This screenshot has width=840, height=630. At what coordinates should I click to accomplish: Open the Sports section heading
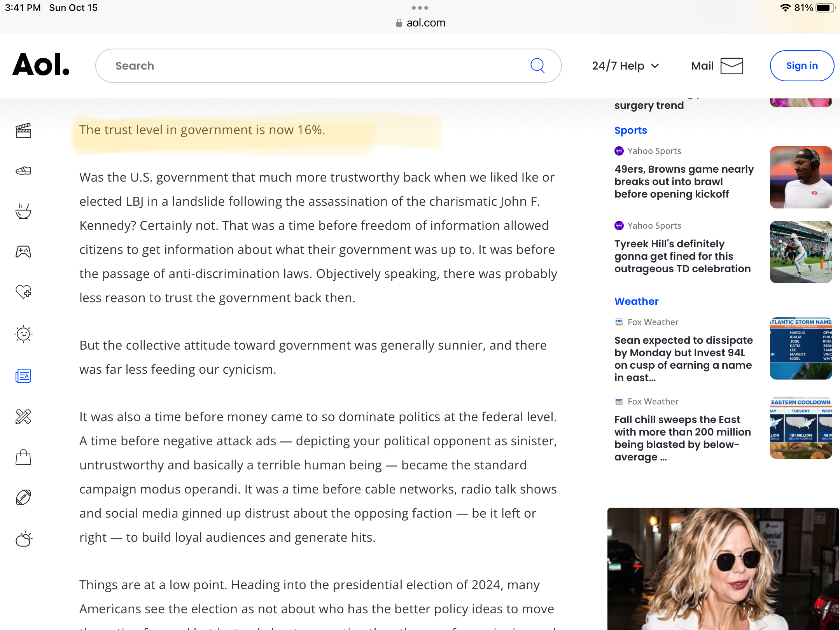pos(631,130)
